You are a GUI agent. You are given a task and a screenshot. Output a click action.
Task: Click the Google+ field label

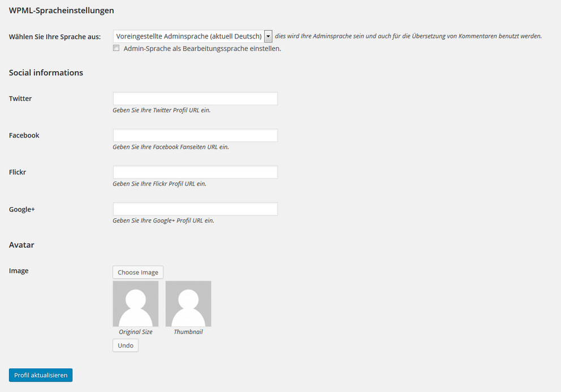pos(22,209)
